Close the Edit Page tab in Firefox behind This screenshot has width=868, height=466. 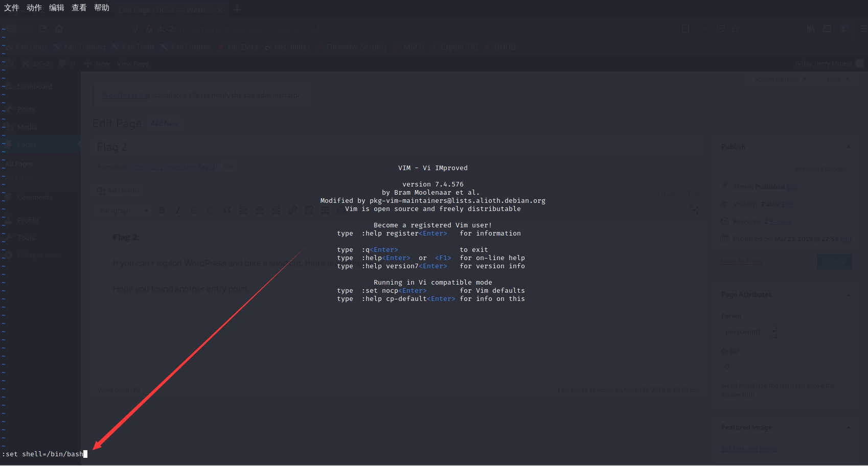[219, 10]
